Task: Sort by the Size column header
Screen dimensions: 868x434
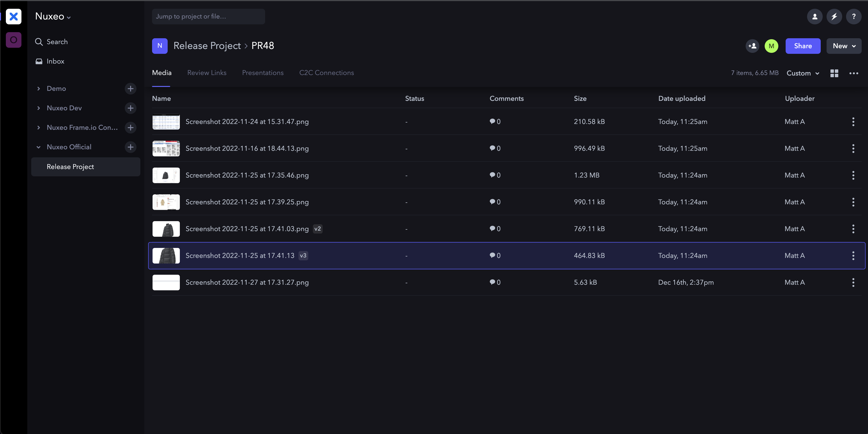Action: pos(580,99)
